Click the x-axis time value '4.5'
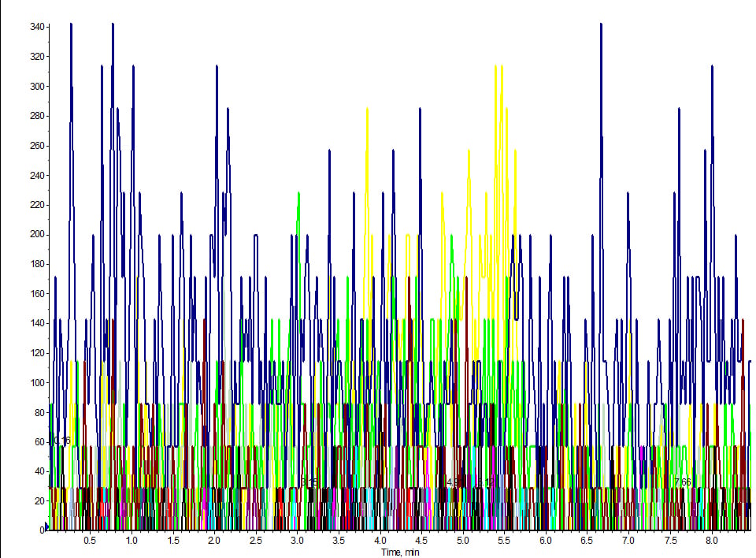Viewport: 756px width, 558px height. click(421, 540)
